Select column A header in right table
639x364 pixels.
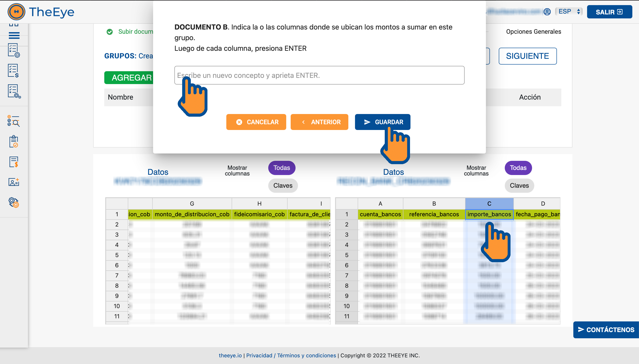coord(380,203)
